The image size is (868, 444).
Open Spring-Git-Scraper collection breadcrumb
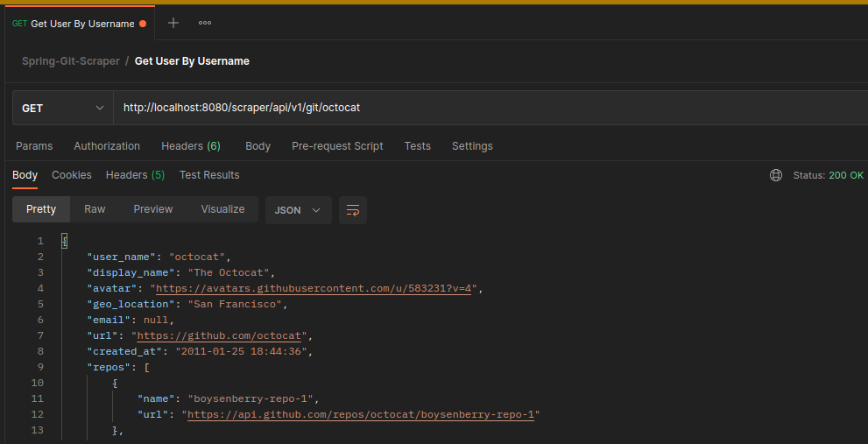point(71,61)
